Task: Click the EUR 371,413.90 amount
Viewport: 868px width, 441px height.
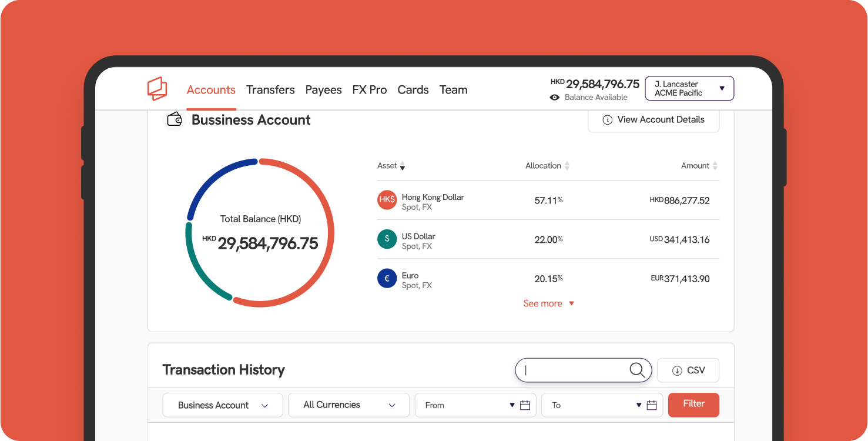Action: 680,279
